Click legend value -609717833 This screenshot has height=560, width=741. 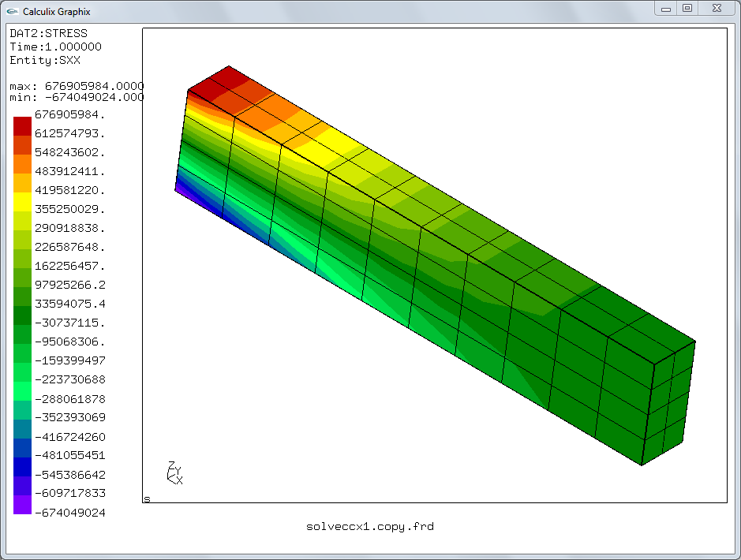[x=70, y=493]
